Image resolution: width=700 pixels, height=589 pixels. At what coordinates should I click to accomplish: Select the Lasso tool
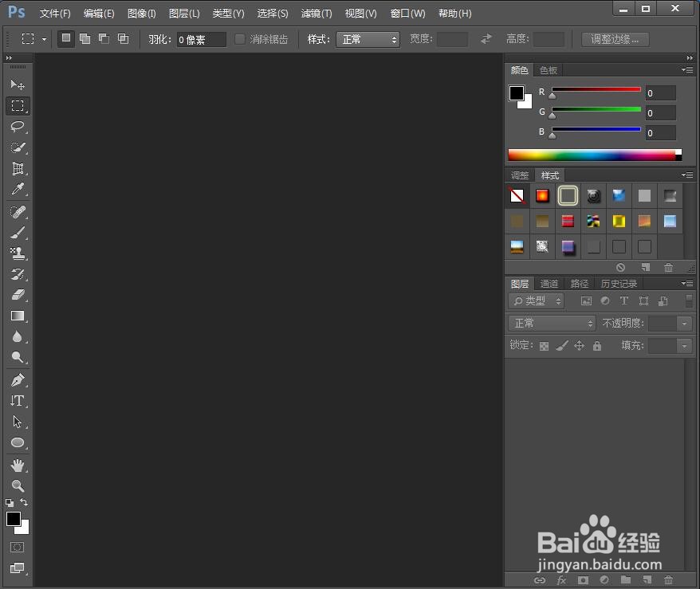tap(18, 127)
